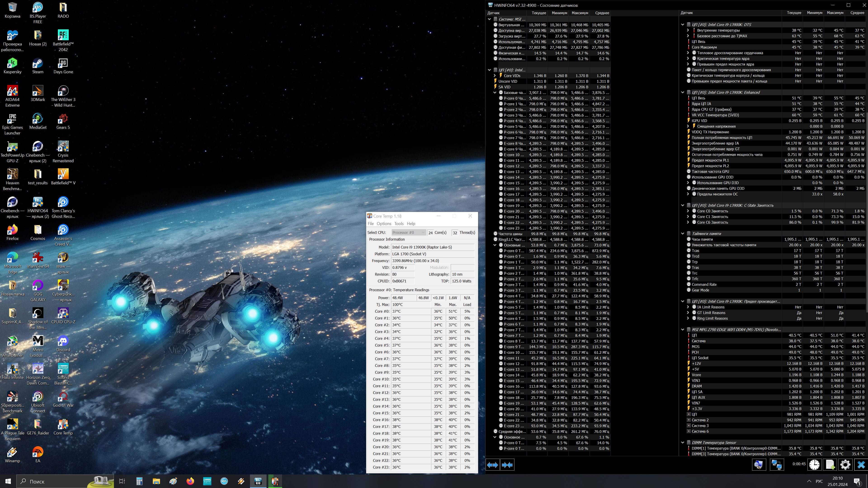This screenshot has height=488, width=868.
Task: Click the shrink columns inward arrows button
Action: [x=507, y=465]
